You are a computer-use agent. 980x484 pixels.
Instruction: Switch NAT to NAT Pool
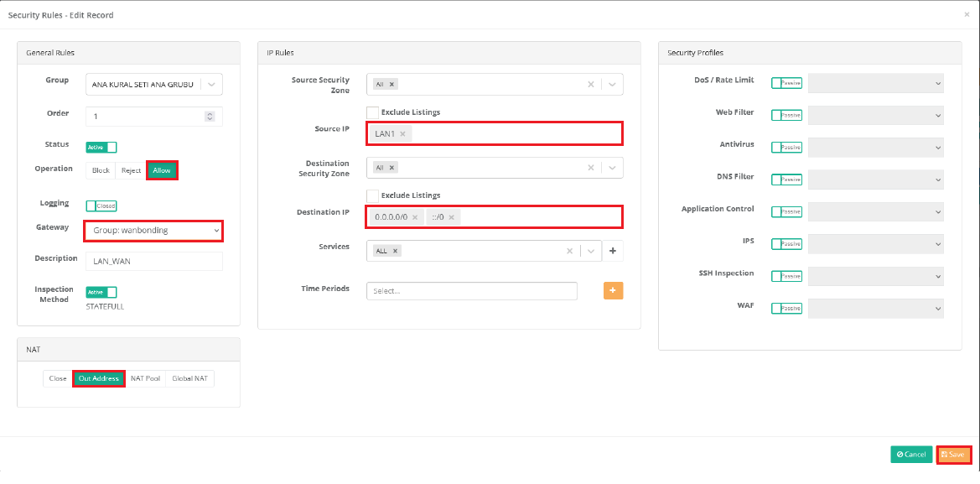(x=145, y=378)
